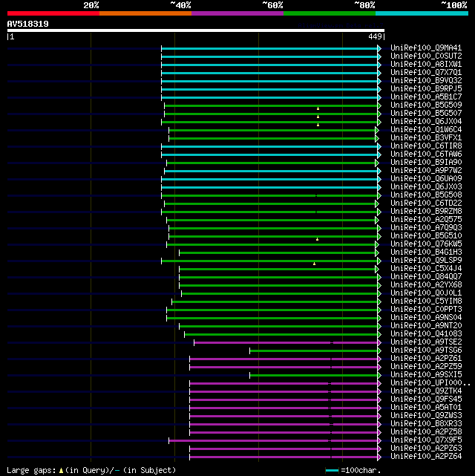Open hit UniRef100_B9VQ32
The height and width of the screenshot is (476, 475).
(426, 81)
